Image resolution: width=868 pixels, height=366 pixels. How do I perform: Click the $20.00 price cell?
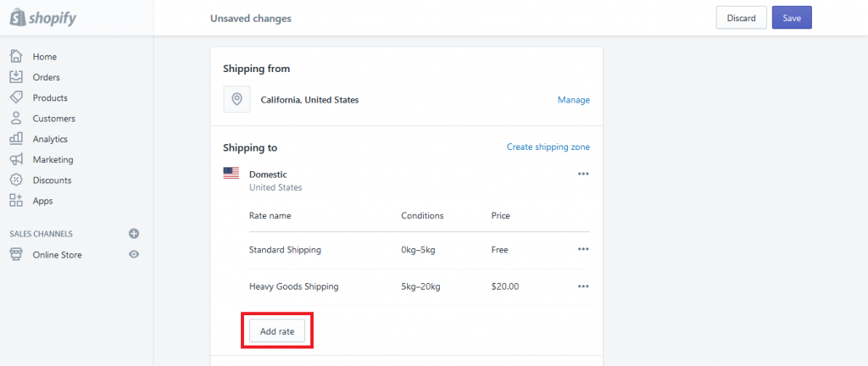pos(505,286)
